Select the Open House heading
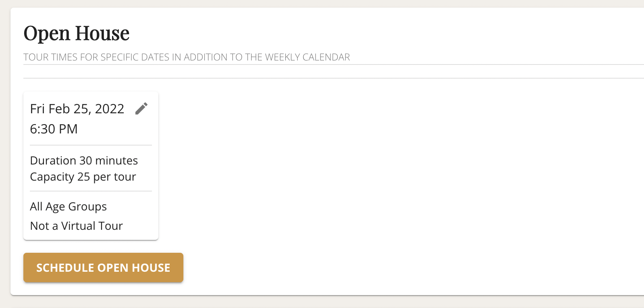 (77, 33)
